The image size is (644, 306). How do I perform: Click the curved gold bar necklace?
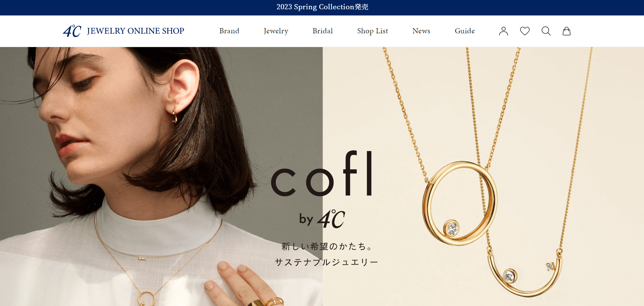coord(525,275)
